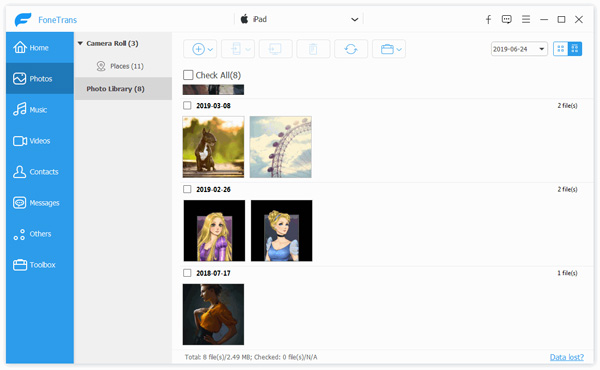Screen dimensions: 600x370
Task: Tick the Check All(8) checkbox
Action: [x=188, y=75]
